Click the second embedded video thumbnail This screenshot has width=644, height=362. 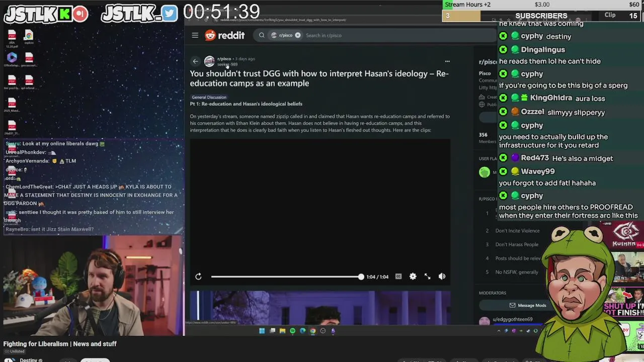pos(320,308)
